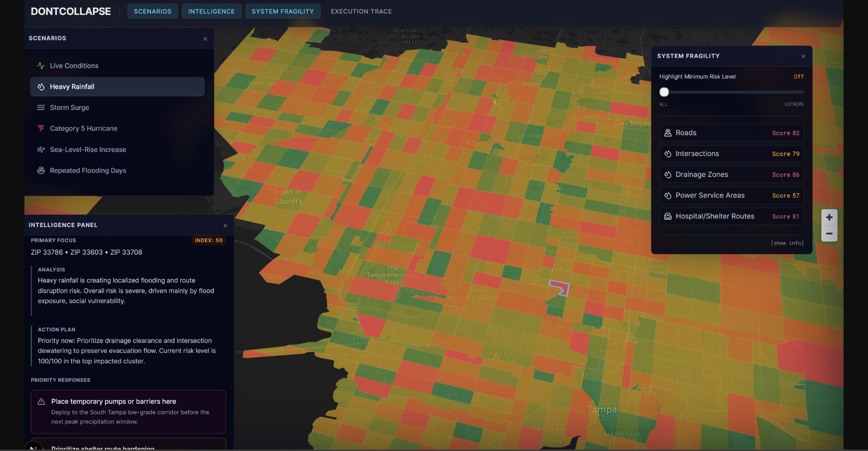Open the Power Service Areas fragility row

click(731, 195)
